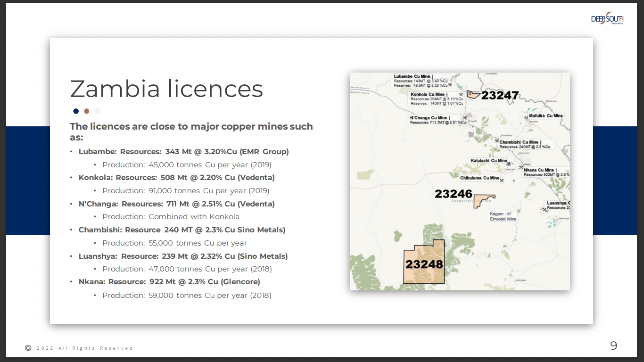
Task: Click 'Luanshya: Resource: 239 Mt @ 2.32% Cu' bullet
Action: coord(183,256)
